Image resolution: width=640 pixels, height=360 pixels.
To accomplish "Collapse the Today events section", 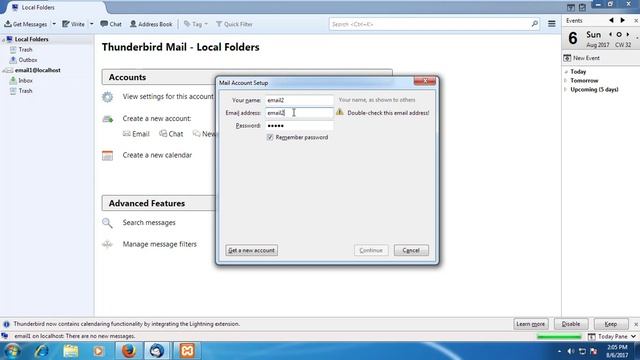I will pos(566,72).
